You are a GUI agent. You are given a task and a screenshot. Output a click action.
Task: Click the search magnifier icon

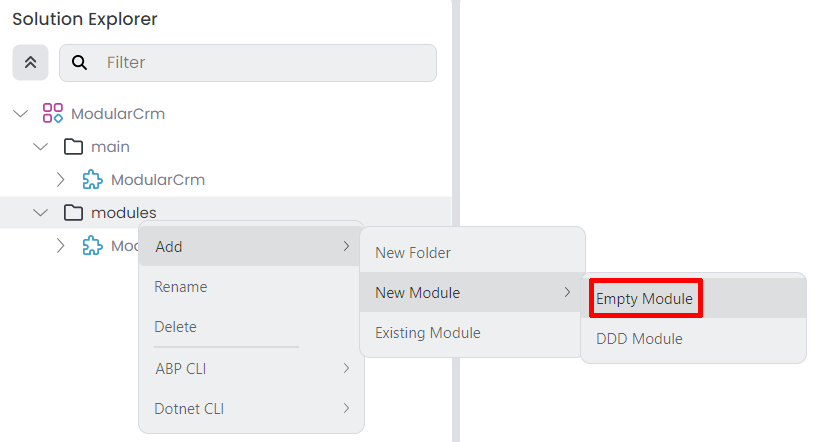(80, 62)
